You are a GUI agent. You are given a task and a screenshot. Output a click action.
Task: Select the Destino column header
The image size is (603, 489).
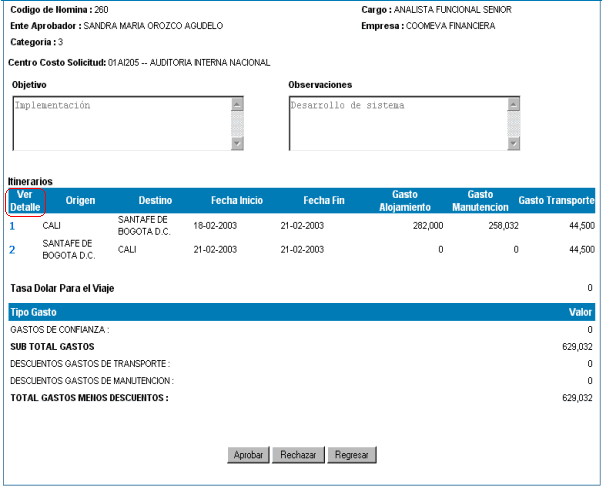[x=155, y=201]
